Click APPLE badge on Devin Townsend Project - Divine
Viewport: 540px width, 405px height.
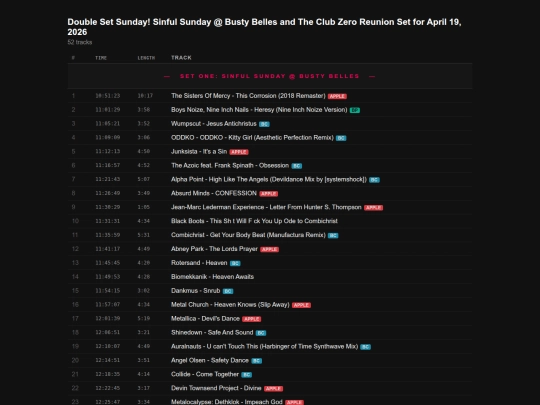(273, 389)
